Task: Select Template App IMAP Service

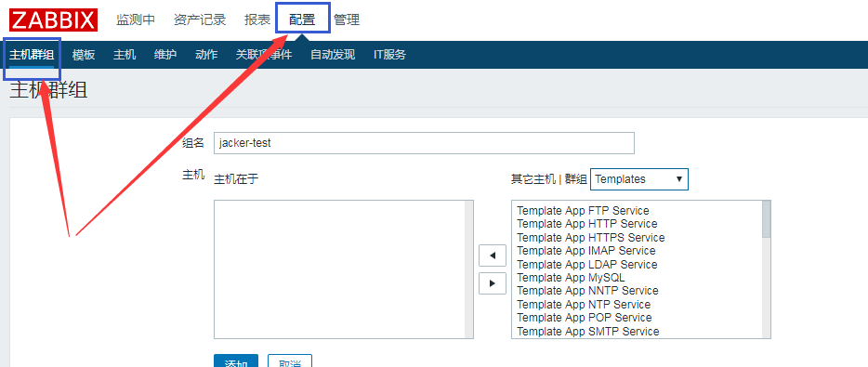Action: click(585, 251)
